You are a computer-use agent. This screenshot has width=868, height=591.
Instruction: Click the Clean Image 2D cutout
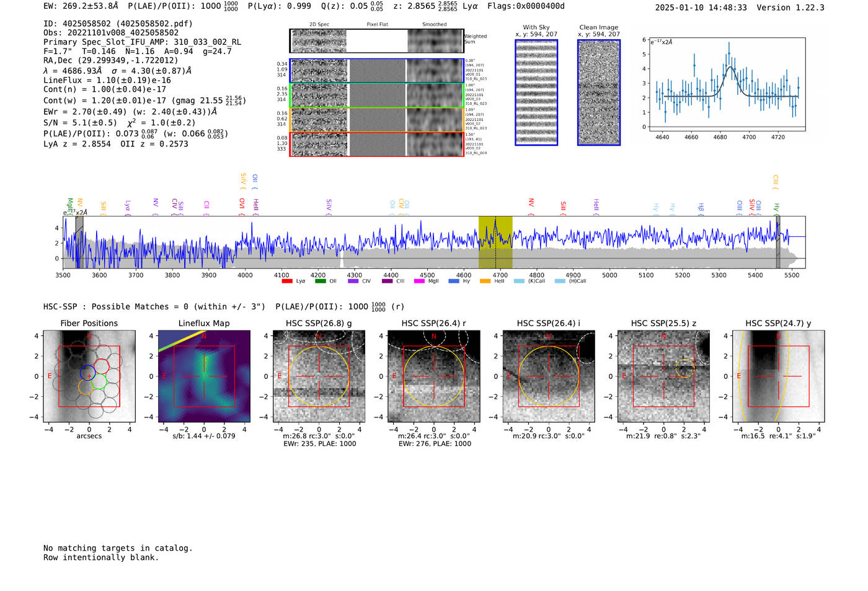tap(599, 92)
